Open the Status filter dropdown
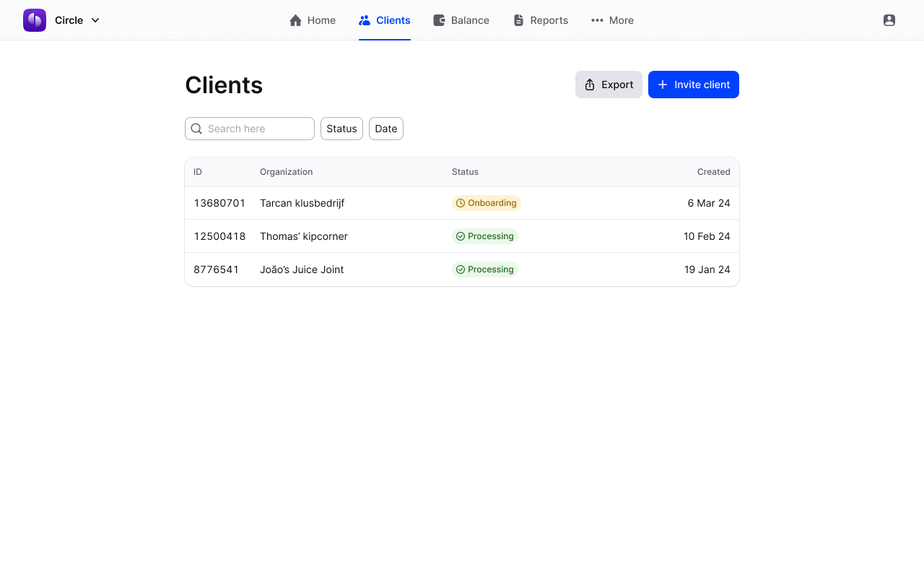This screenshot has width=924, height=578. (341, 129)
